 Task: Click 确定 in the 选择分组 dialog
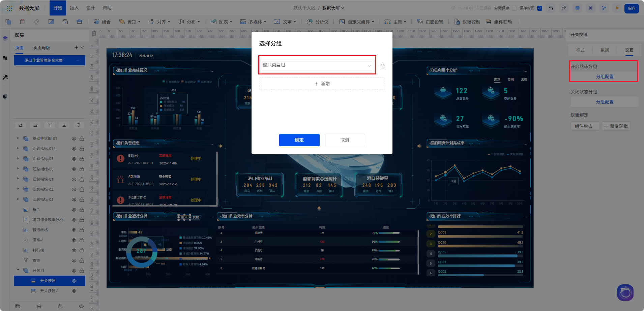click(299, 140)
